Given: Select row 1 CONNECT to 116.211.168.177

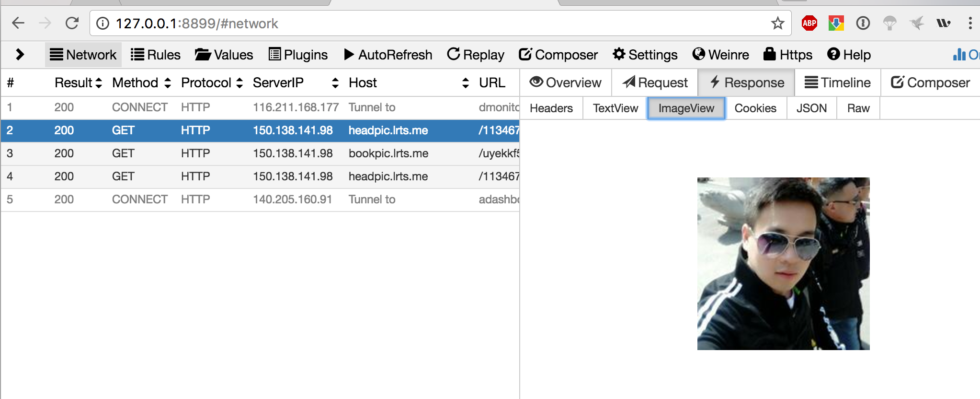Looking at the screenshot, I should (x=260, y=107).
